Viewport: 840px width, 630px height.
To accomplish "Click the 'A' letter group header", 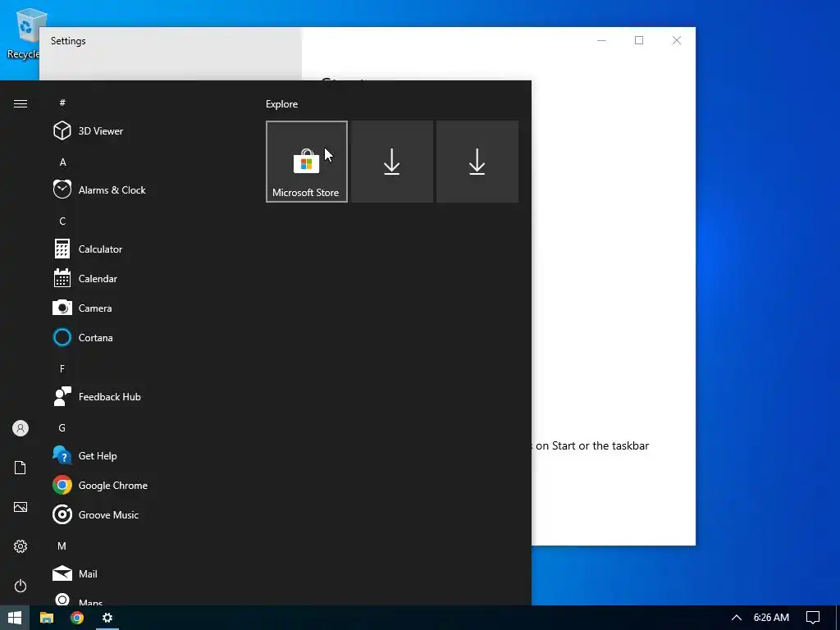I will point(62,162).
